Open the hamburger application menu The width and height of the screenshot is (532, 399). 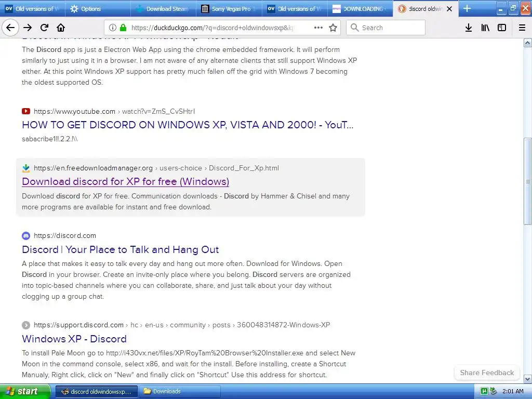tap(522, 28)
